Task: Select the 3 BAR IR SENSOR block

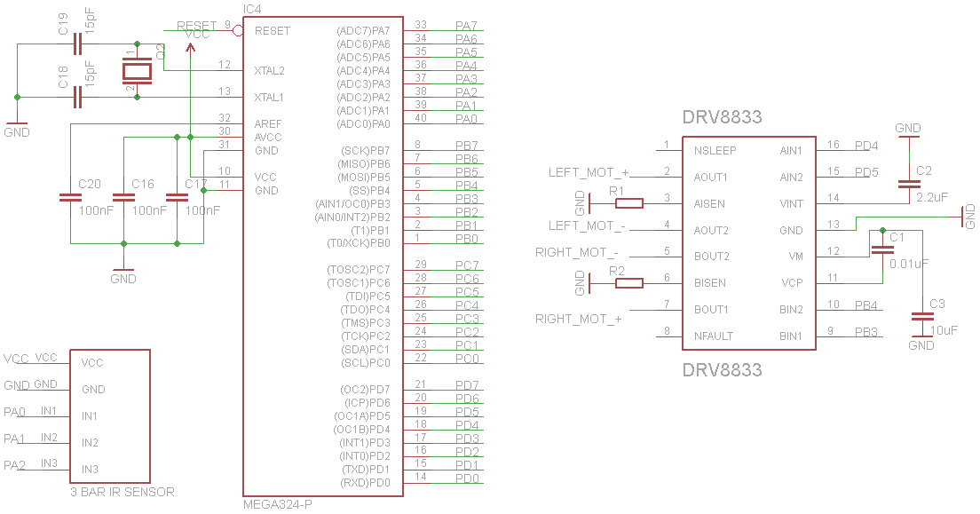Action: [x=110, y=415]
